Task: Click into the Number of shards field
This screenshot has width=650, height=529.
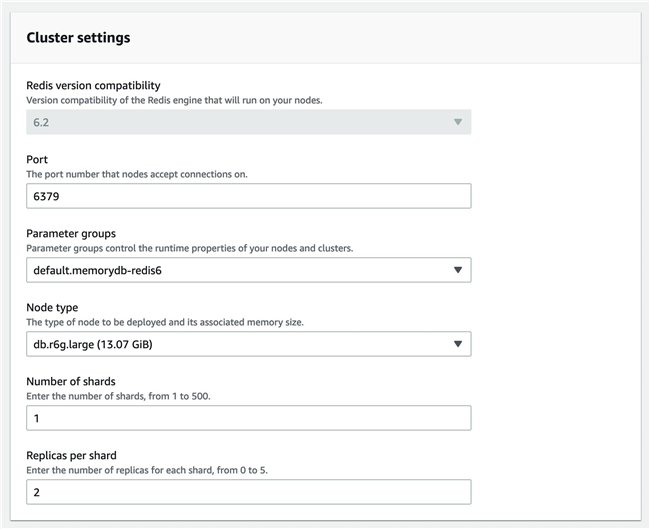Action: [248, 418]
